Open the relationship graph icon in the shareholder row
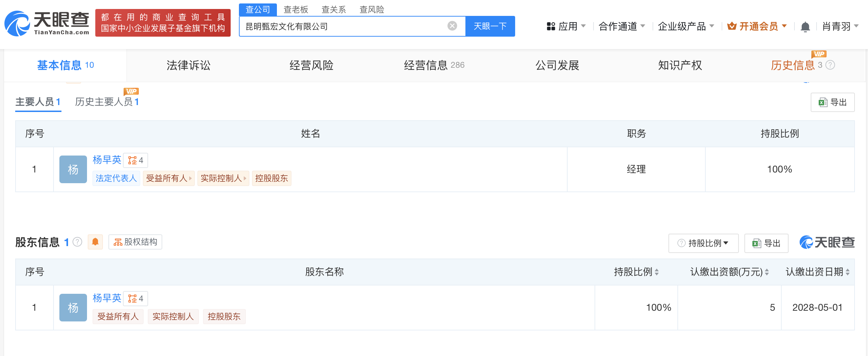868x356 pixels. tap(136, 299)
